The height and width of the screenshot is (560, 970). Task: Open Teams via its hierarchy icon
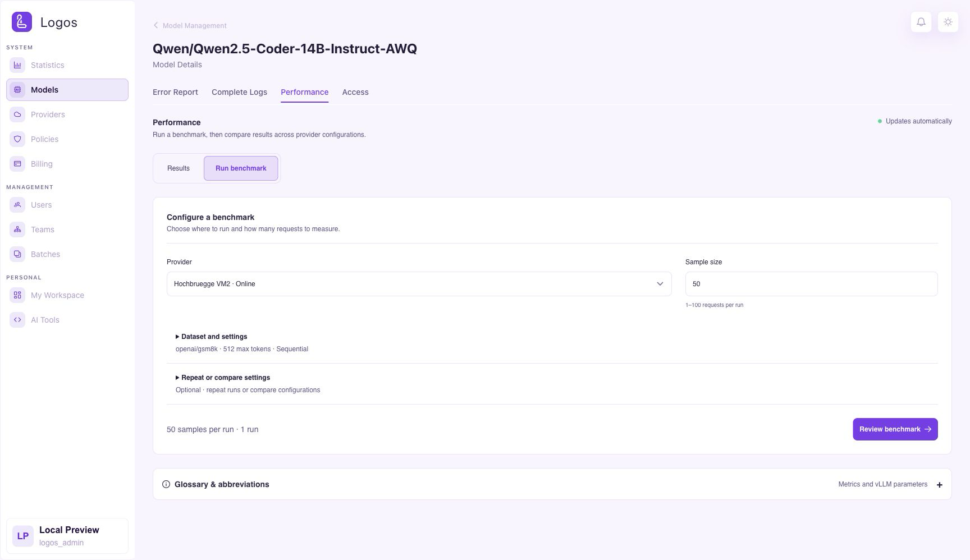[x=17, y=229]
